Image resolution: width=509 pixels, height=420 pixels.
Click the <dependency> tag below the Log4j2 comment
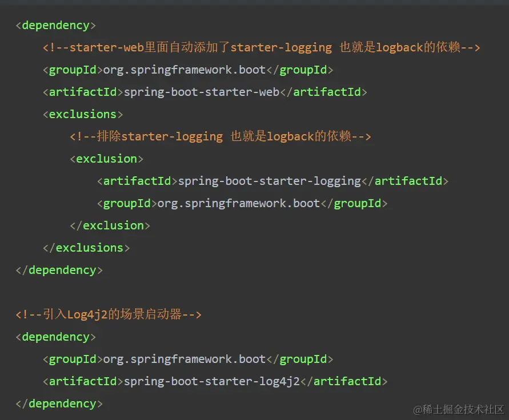[x=56, y=337]
